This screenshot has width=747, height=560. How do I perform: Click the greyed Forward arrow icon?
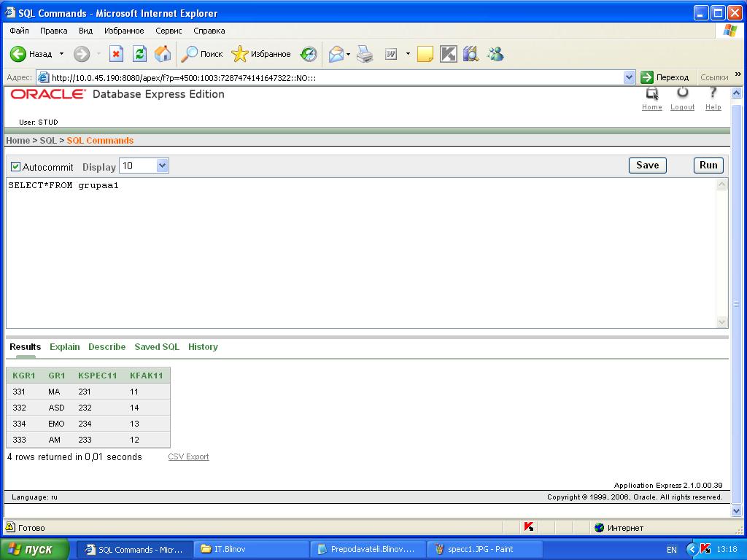82,54
